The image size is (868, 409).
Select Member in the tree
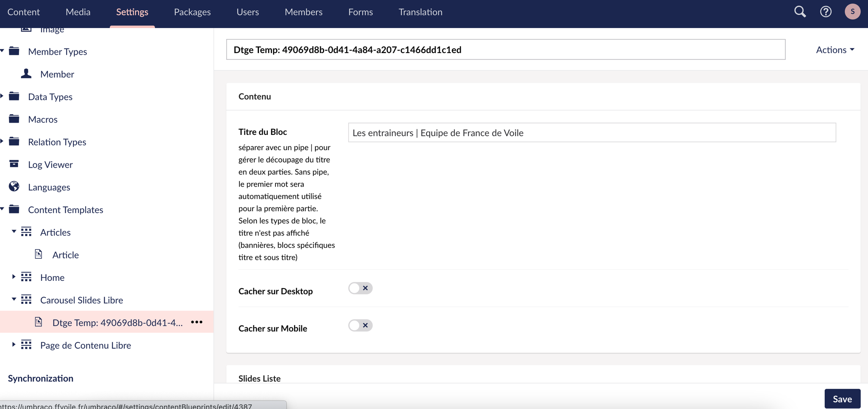coord(57,74)
